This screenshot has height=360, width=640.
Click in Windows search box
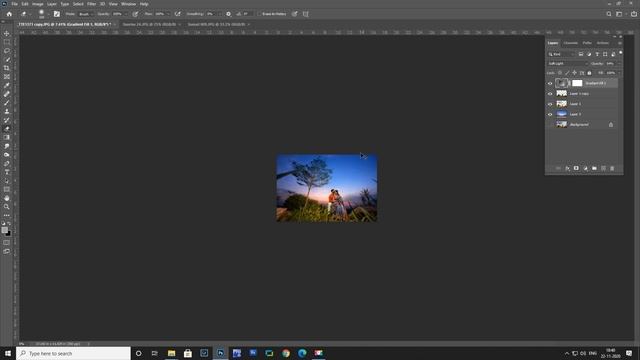[x=73, y=353]
